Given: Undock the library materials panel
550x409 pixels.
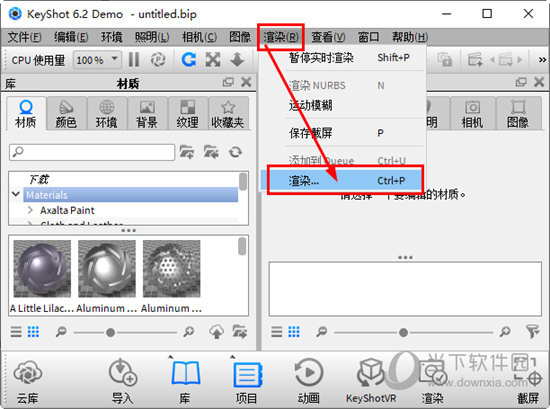Looking at the screenshot, I should point(228,82).
